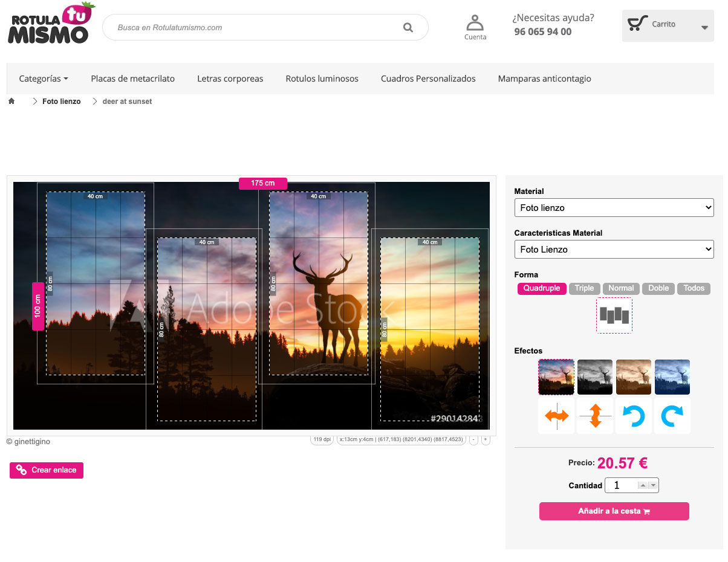Rotate image clockwise with blue arrow
The height and width of the screenshot is (562, 728).
tap(672, 416)
